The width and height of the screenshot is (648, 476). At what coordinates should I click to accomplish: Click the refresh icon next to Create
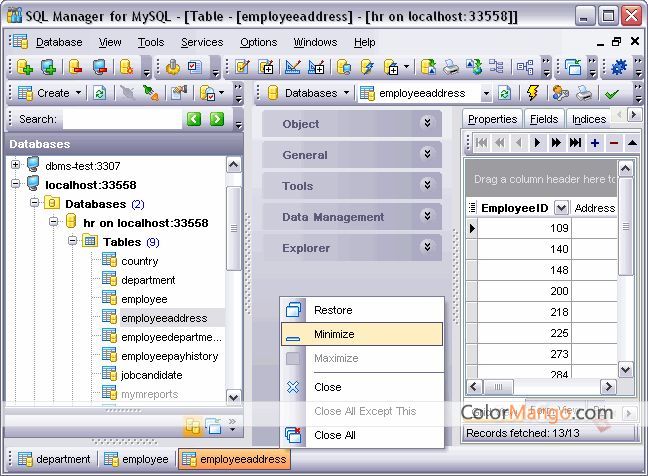[99, 93]
